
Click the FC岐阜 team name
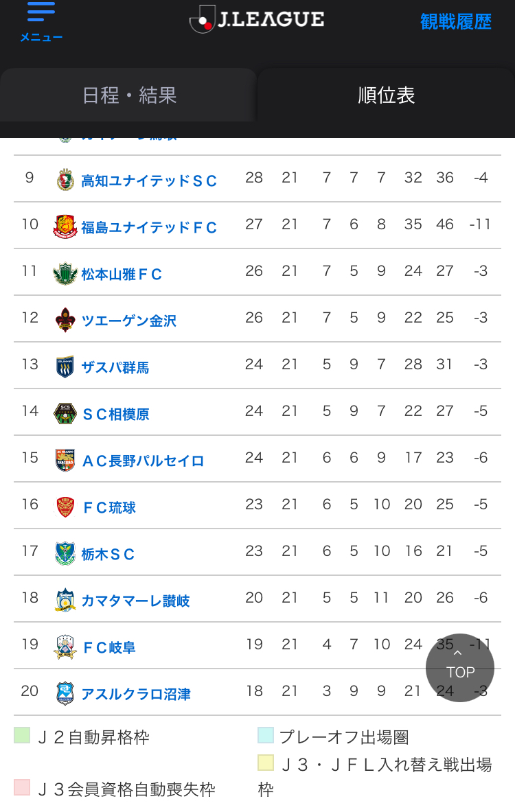[x=109, y=647]
